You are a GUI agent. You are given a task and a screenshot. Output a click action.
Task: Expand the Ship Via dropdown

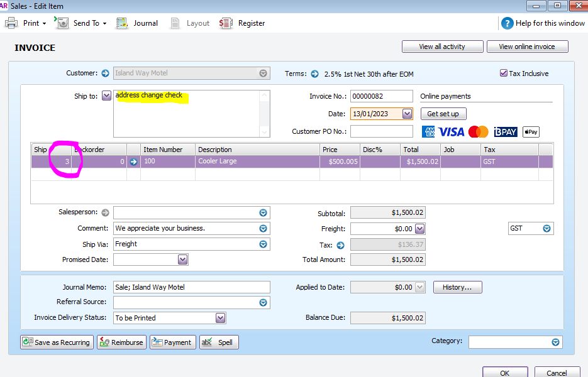[263, 244]
